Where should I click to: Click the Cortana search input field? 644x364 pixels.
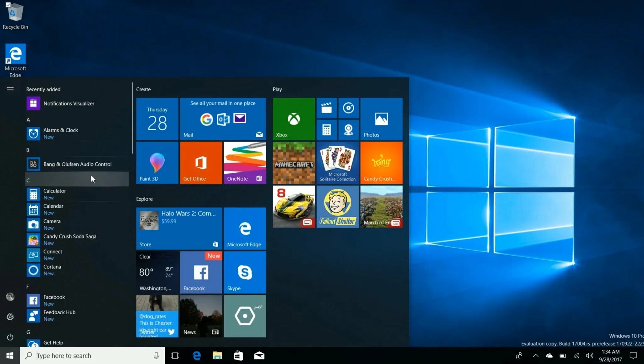tap(92, 355)
